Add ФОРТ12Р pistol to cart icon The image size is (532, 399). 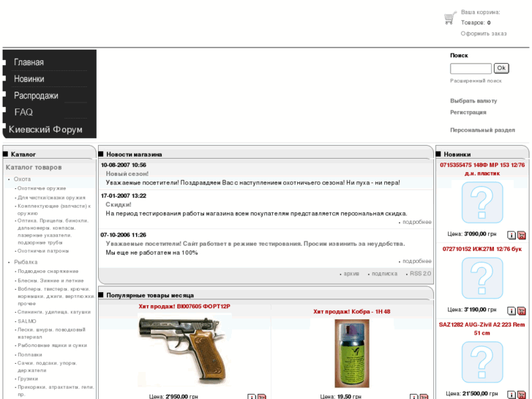click(x=261, y=397)
